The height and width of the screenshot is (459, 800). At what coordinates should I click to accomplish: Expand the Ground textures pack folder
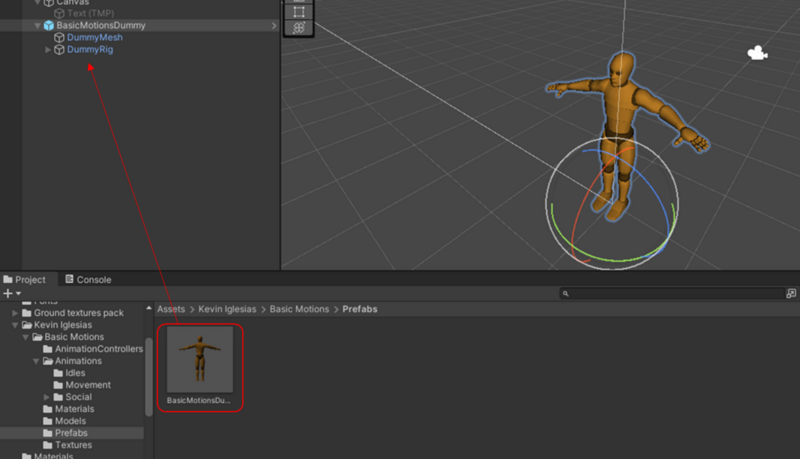pyautogui.click(x=15, y=313)
